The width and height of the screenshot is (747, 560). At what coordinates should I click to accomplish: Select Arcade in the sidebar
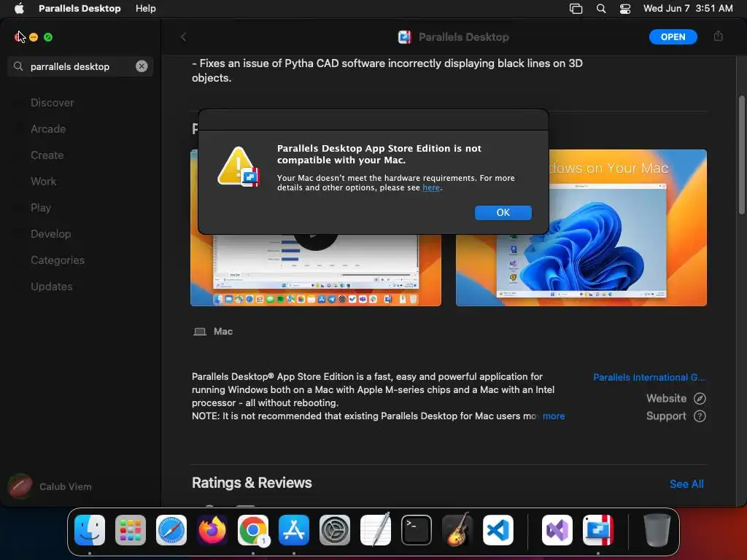[48, 129]
